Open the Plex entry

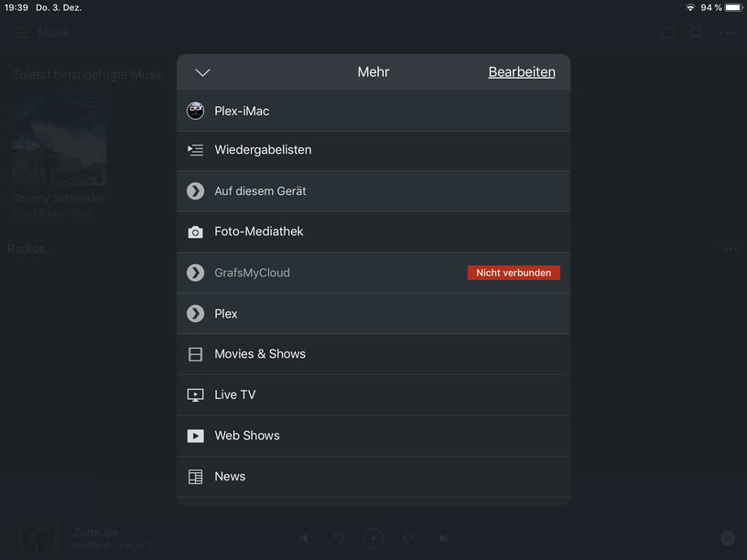click(373, 314)
